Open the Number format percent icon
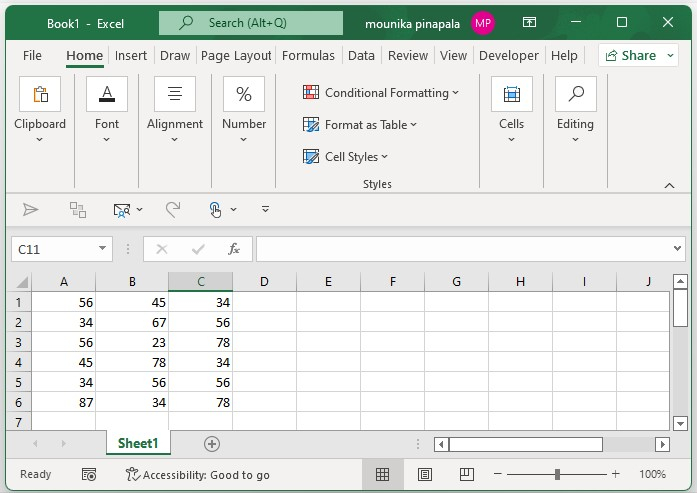Screen dimensions: 697x493 [244, 95]
